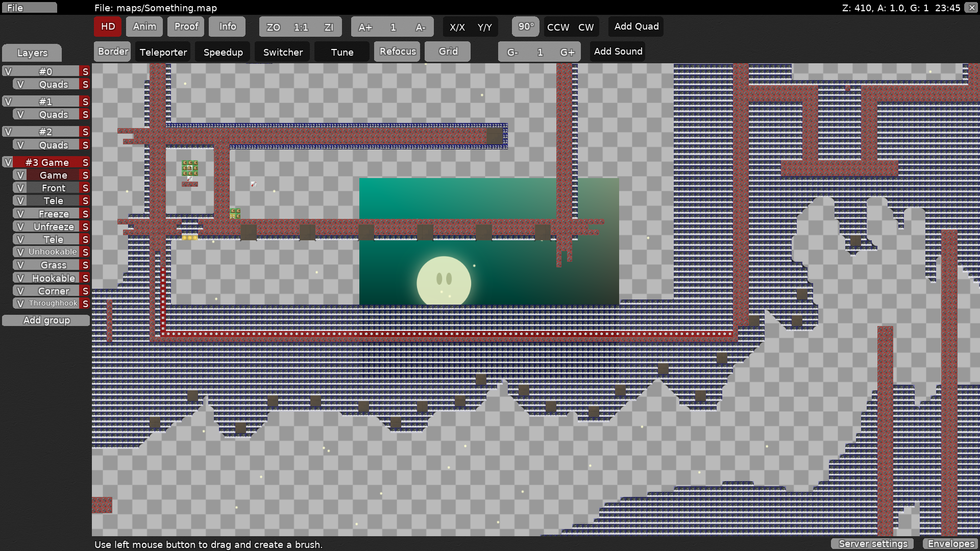Toggle the Grid display

448,52
